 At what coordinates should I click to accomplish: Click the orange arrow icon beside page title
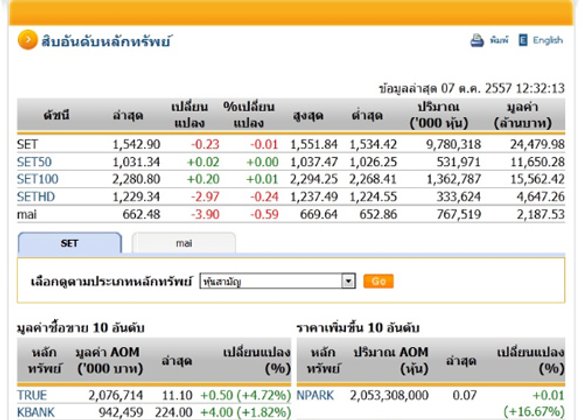[28, 40]
